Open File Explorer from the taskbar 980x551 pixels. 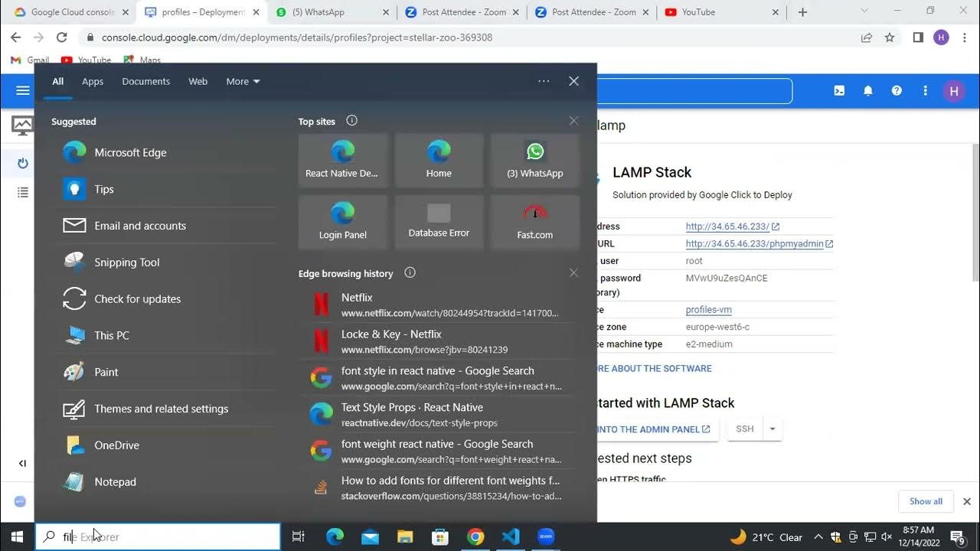point(405,537)
